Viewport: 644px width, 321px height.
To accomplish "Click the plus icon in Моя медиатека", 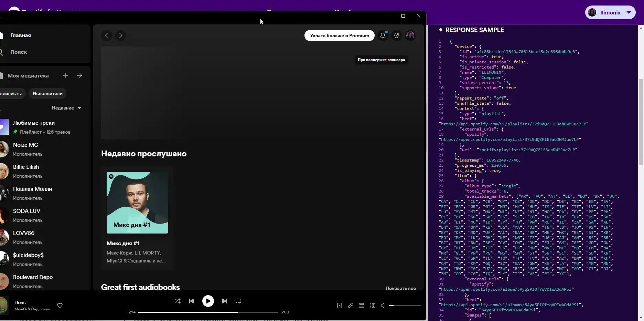I will (x=66, y=75).
